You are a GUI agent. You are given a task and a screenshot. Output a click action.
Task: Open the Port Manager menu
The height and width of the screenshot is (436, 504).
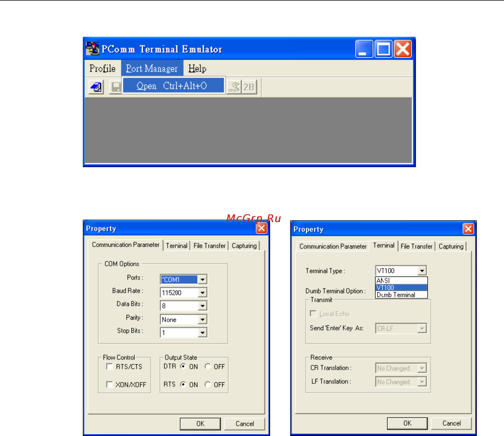click(152, 68)
